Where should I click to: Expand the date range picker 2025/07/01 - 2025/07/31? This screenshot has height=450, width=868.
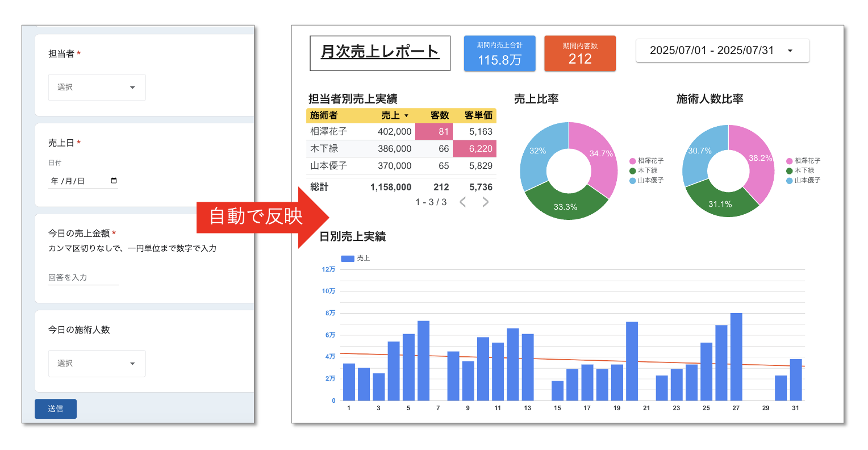click(722, 51)
